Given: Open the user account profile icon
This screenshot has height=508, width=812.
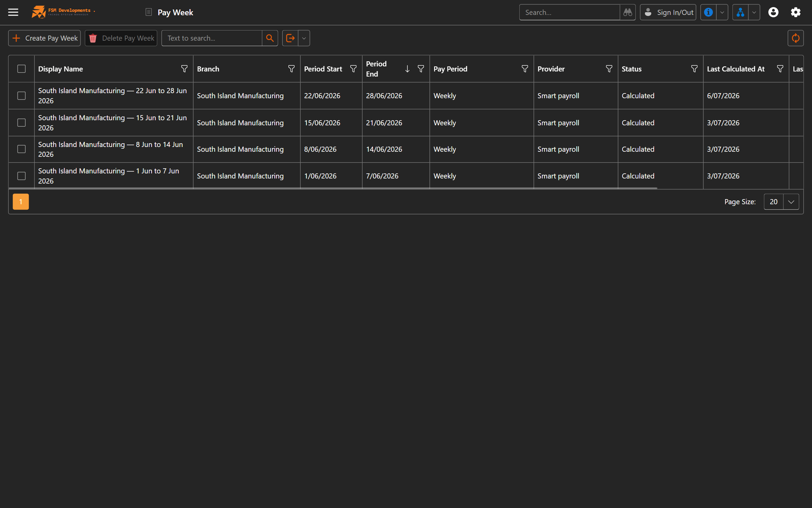Looking at the screenshot, I should tap(773, 13).
